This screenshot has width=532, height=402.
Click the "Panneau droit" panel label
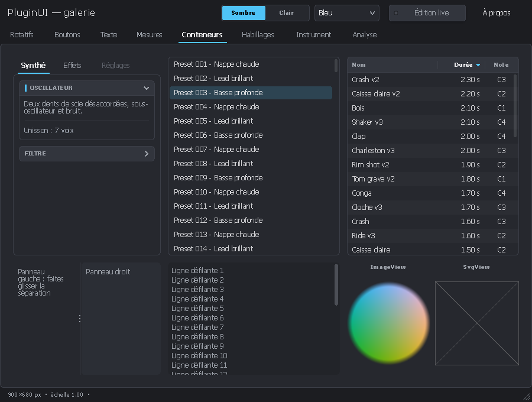click(108, 272)
